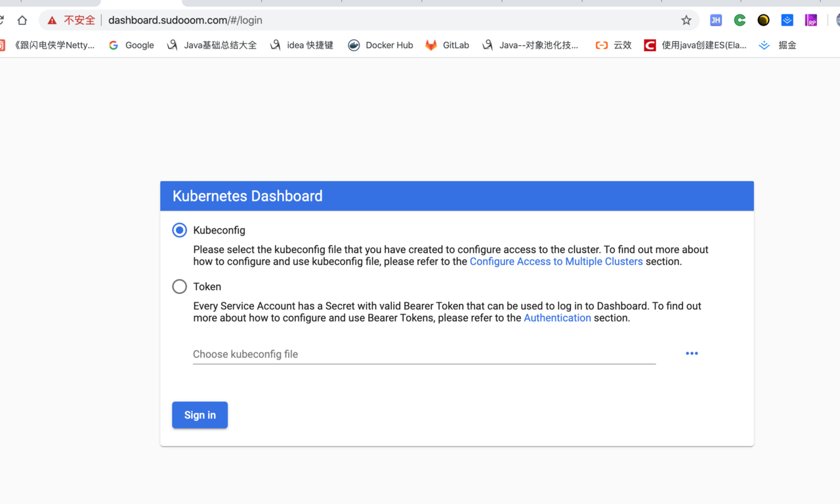Click the dashboard.sudooom.com address bar
Image resolution: width=840 pixels, height=504 pixels.
tap(367, 20)
